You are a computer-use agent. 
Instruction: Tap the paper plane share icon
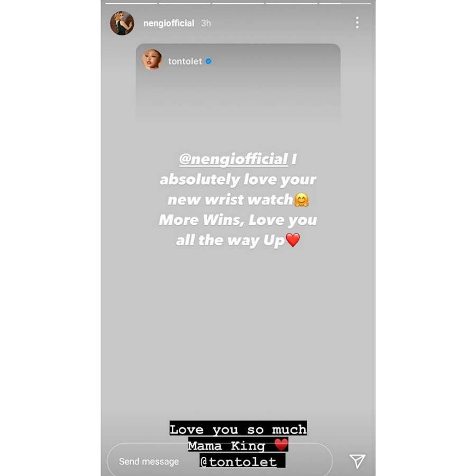pos(357,461)
